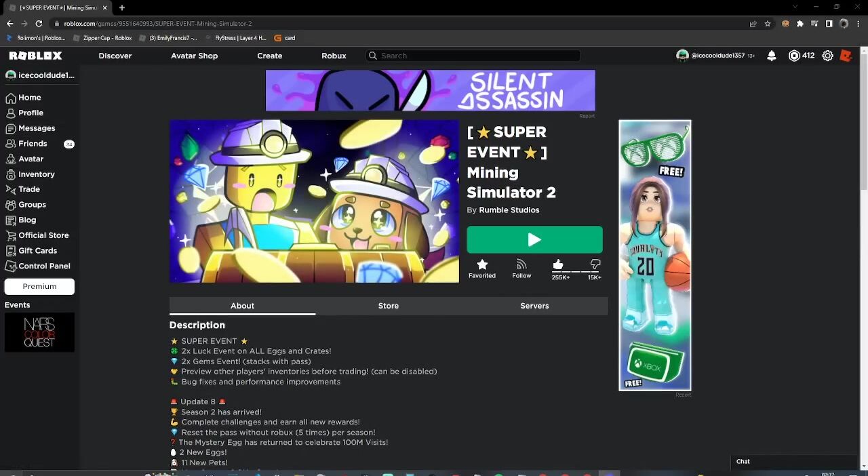Image resolution: width=868 pixels, height=476 pixels.
Task: Bookmark this page with the star icon
Action: tap(768, 23)
